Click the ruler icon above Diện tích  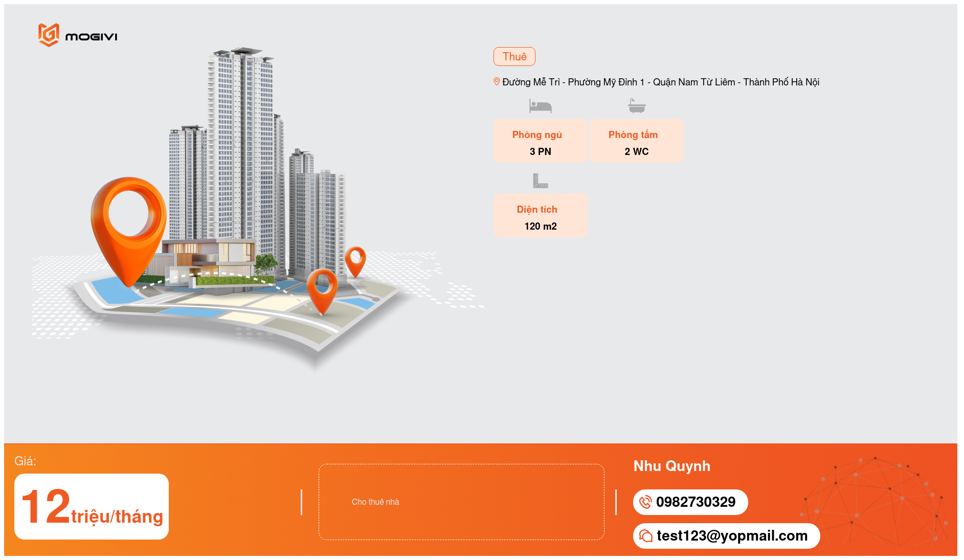tap(540, 181)
